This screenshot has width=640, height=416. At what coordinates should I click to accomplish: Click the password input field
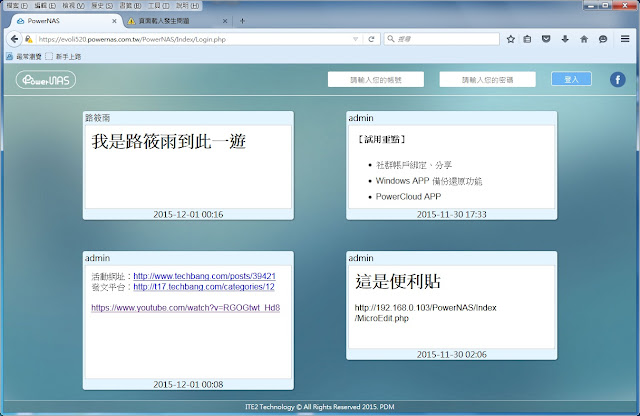coord(487,80)
